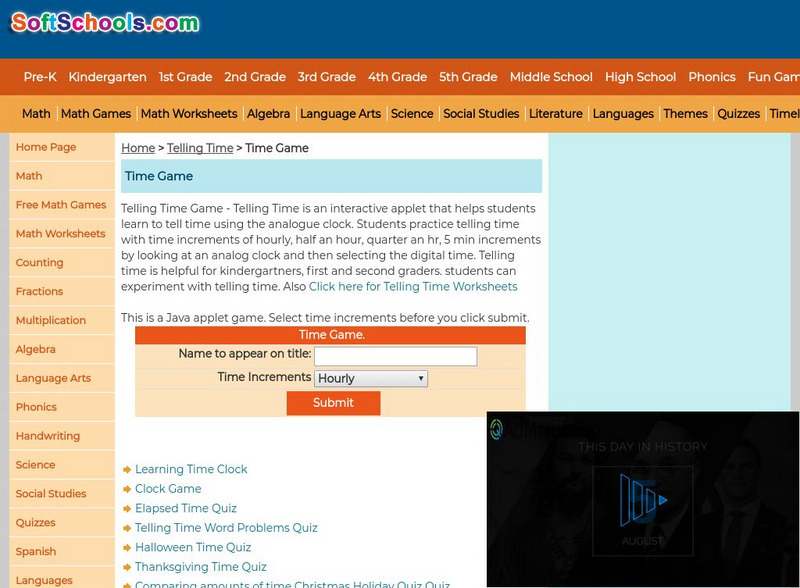This screenshot has width=800, height=588.
Task: Open Telling Time Worksheets link
Action: click(412, 285)
